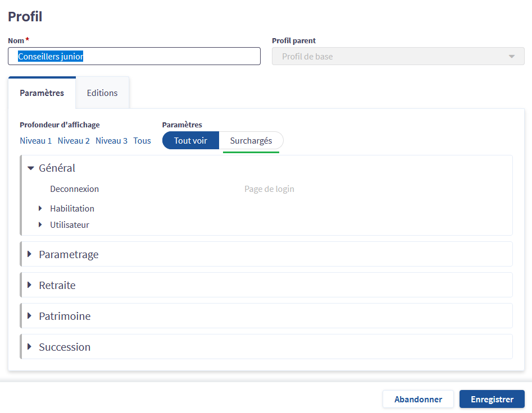Open the Profil parent dropdown

398,56
